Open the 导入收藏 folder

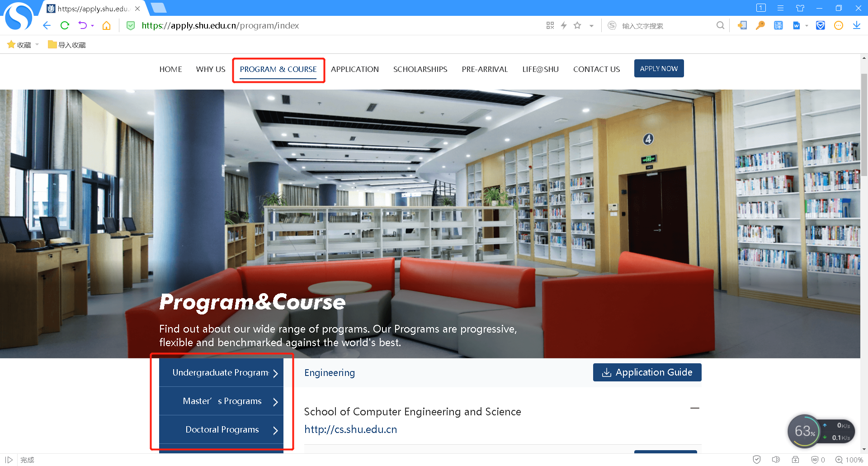click(x=67, y=45)
